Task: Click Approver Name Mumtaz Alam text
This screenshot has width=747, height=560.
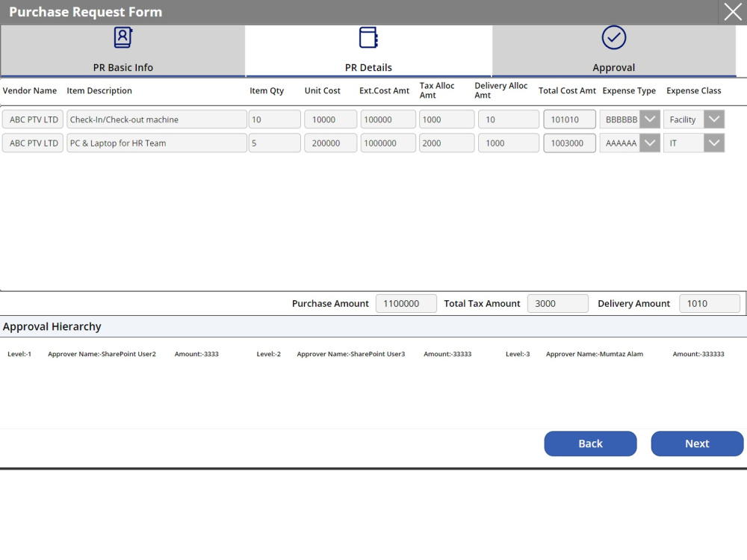Action: pos(595,354)
